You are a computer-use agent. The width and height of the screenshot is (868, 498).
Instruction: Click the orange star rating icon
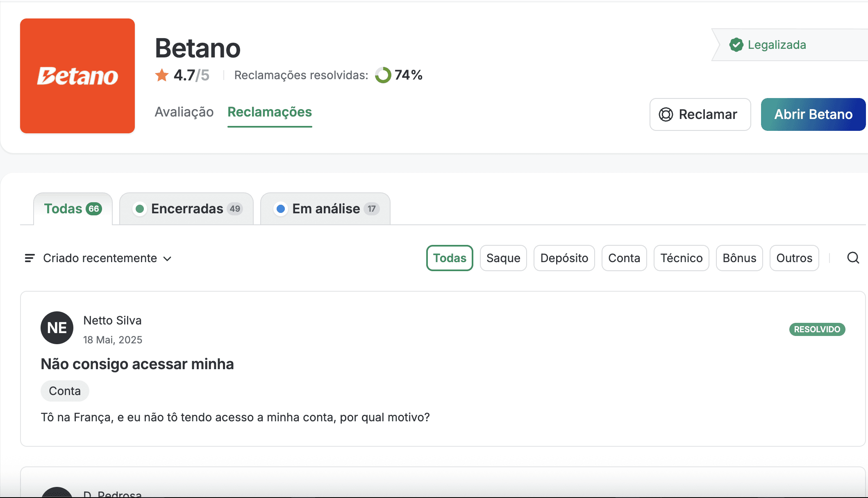tap(162, 75)
